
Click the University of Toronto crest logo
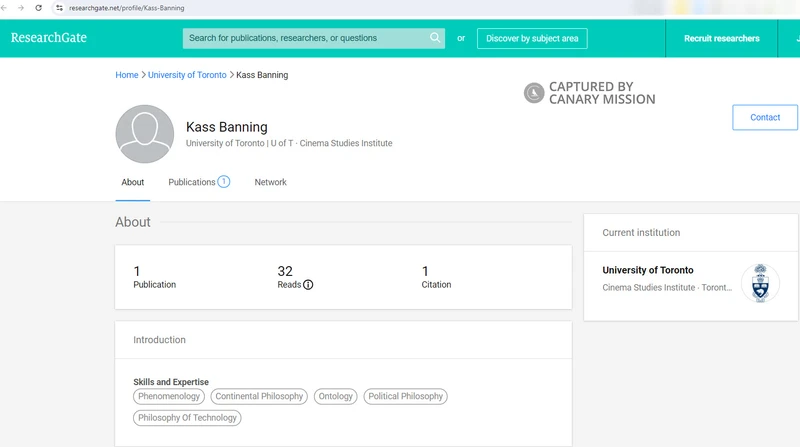click(x=759, y=283)
